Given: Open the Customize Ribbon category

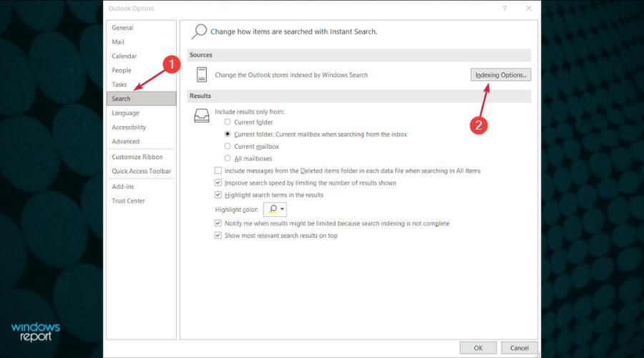Looking at the screenshot, I should tap(141, 157).
